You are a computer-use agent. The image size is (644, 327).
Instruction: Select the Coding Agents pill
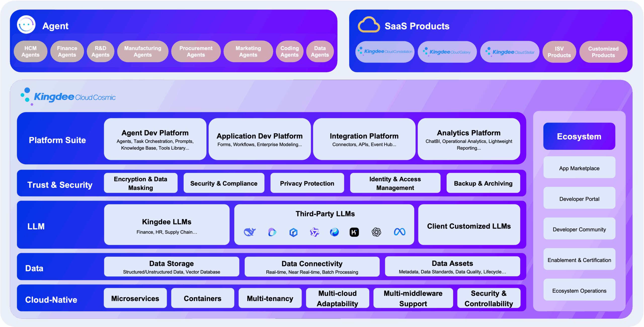pyautogui.click(x=290, y=52)
